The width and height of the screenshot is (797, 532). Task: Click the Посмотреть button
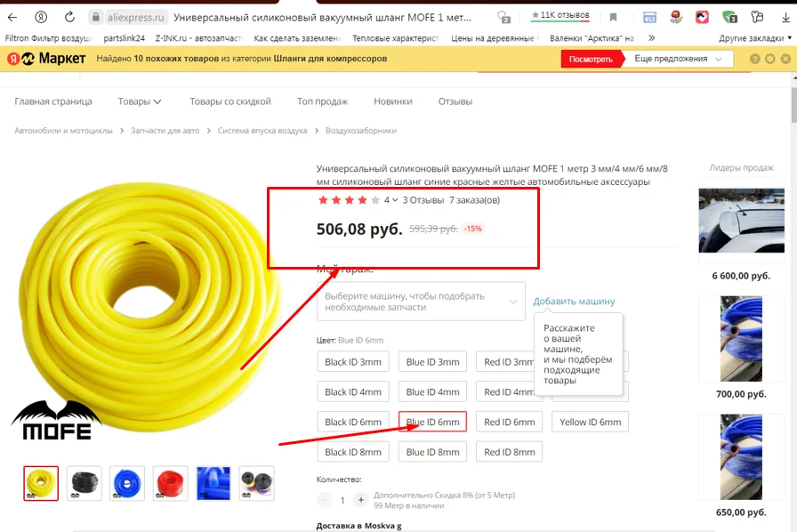point(592,59)
